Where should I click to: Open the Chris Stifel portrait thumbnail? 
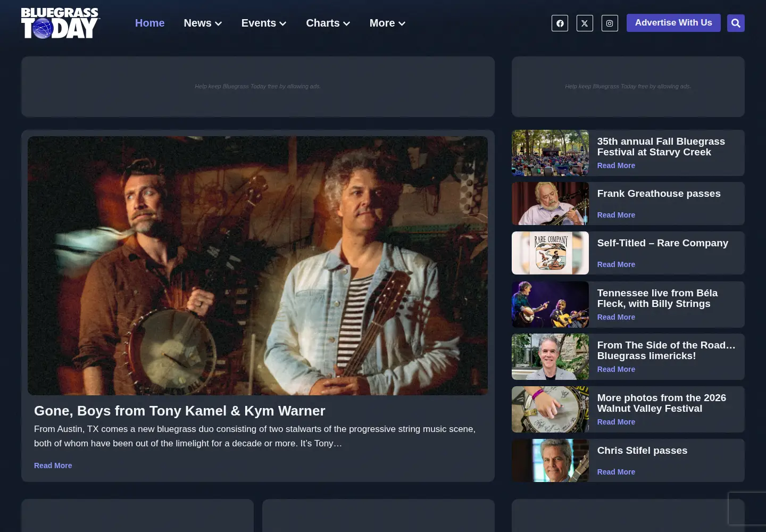click(550, 460)
